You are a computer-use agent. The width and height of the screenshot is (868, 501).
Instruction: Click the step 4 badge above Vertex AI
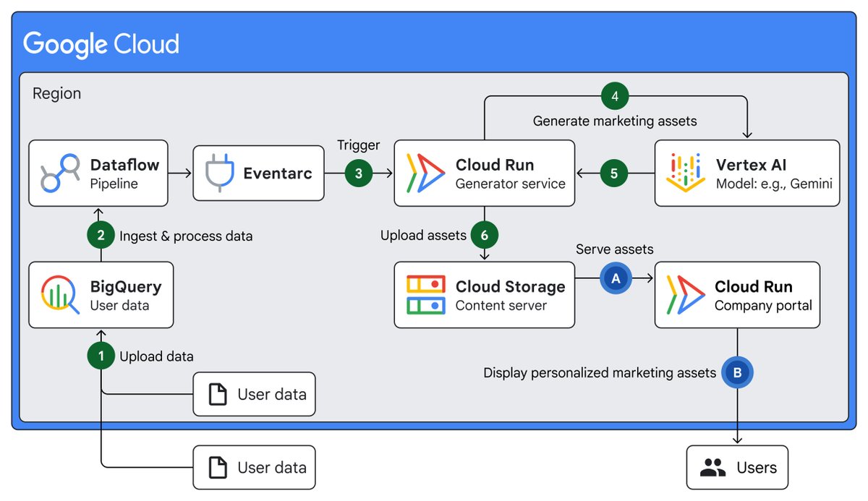click(x=613, y=95)
